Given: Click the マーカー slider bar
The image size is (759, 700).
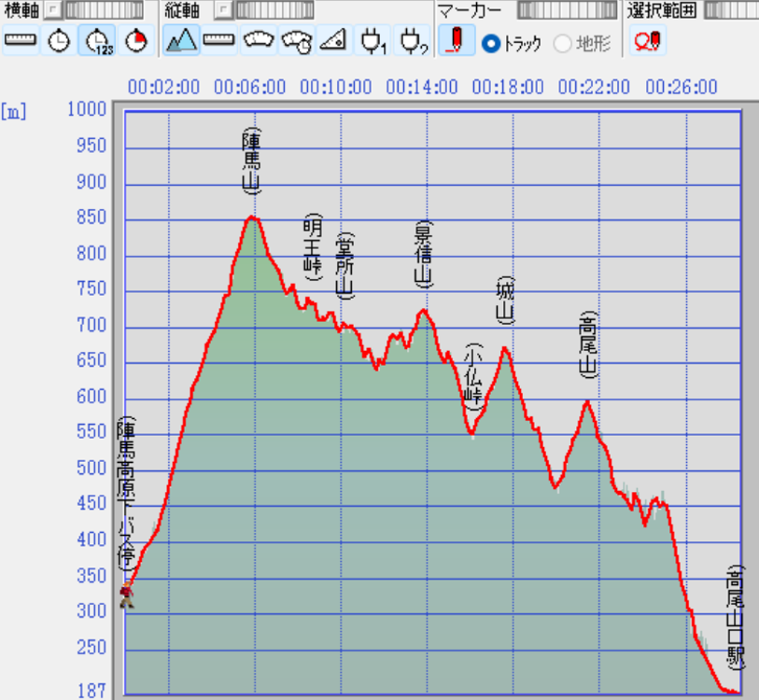Looking at the screenshot, I should 567,9.
